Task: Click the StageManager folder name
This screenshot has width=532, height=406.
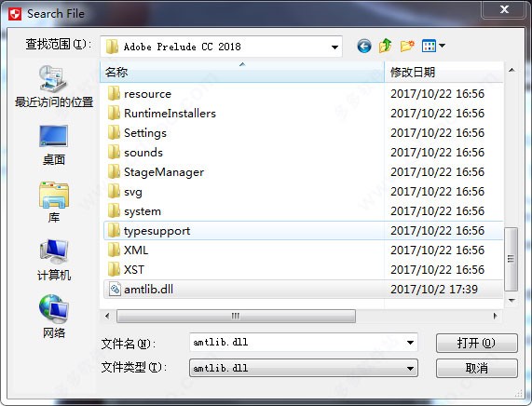Action: [x=164, y=172]
